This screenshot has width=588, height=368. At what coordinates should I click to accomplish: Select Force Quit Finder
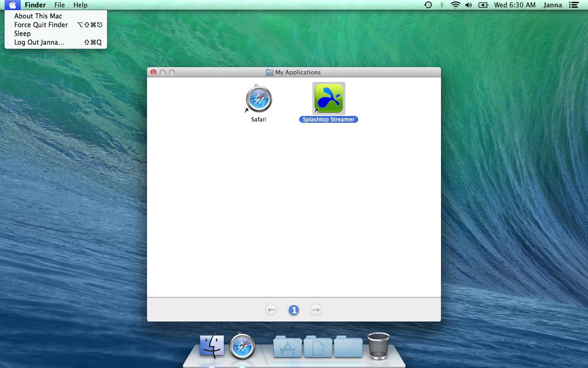[56, 25]
